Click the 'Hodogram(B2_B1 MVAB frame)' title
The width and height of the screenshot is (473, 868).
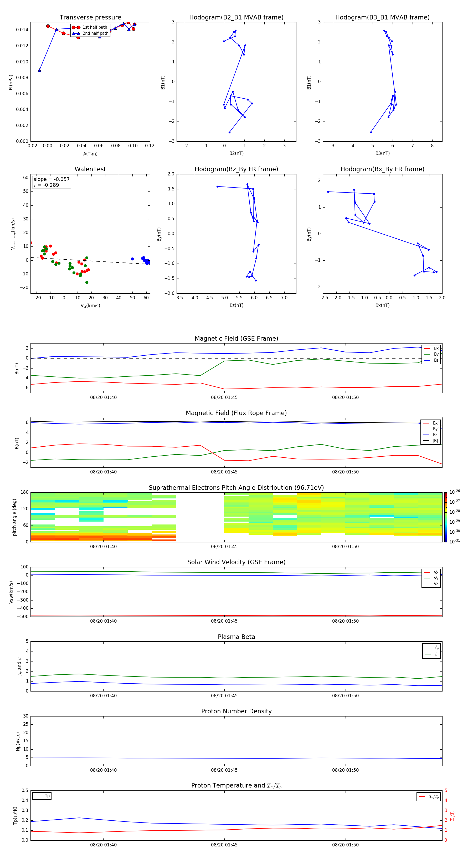(x=236, y=18)
